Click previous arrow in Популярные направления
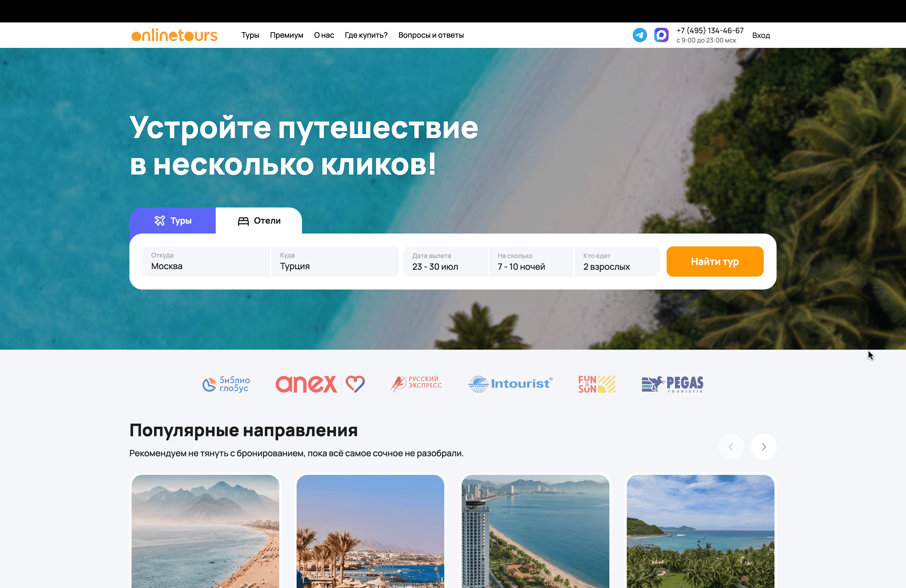The height and width of the screenshot is (588, 906). point(731,446)
